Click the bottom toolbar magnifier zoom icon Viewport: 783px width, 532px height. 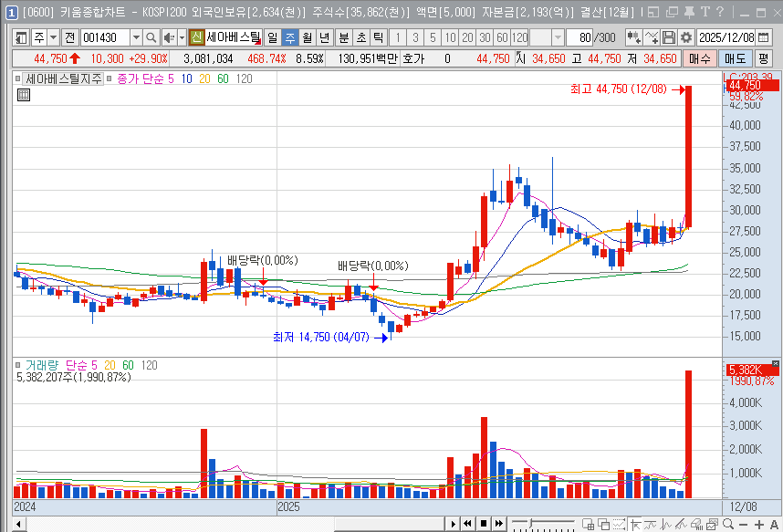[x=728, y=524]
